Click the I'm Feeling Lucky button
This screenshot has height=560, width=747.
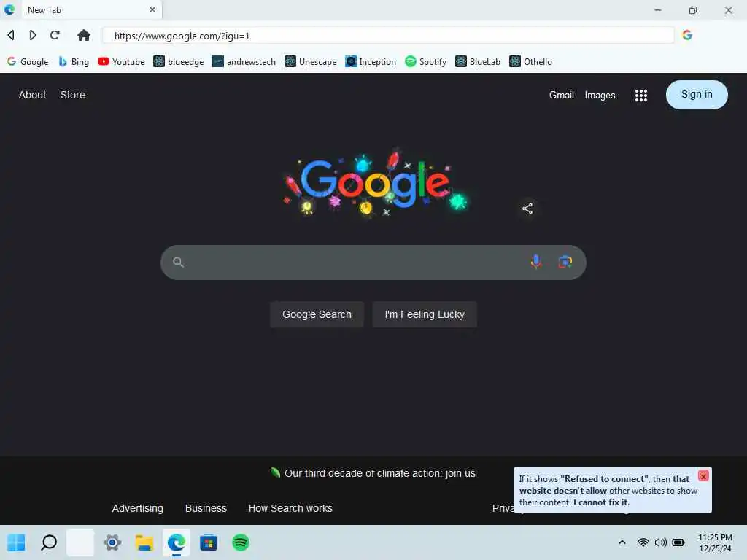pos(425,314)
